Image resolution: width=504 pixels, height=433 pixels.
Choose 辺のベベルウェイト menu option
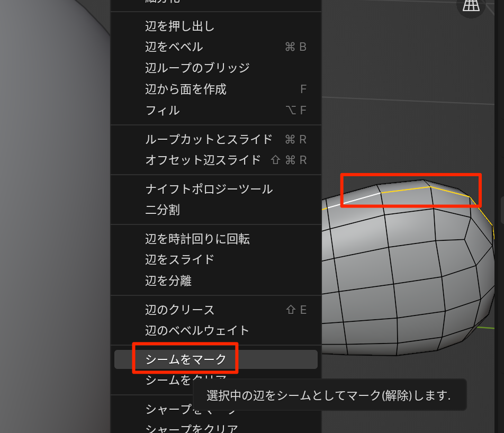coord(197,330)
